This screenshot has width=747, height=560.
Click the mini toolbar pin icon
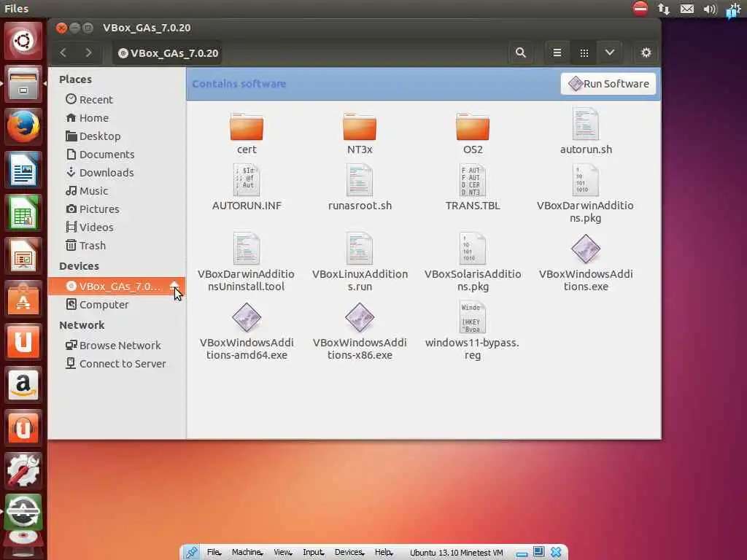[x=192, y=553]
